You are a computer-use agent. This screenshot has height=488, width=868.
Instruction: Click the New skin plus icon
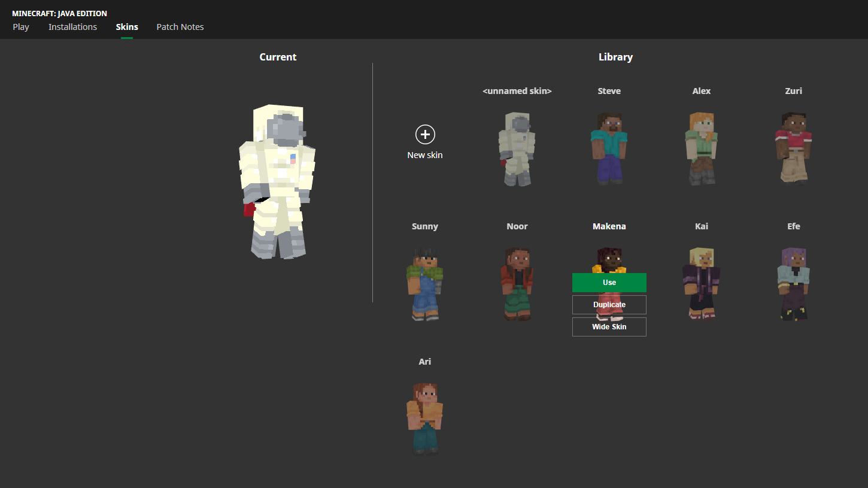click(425, 135)
